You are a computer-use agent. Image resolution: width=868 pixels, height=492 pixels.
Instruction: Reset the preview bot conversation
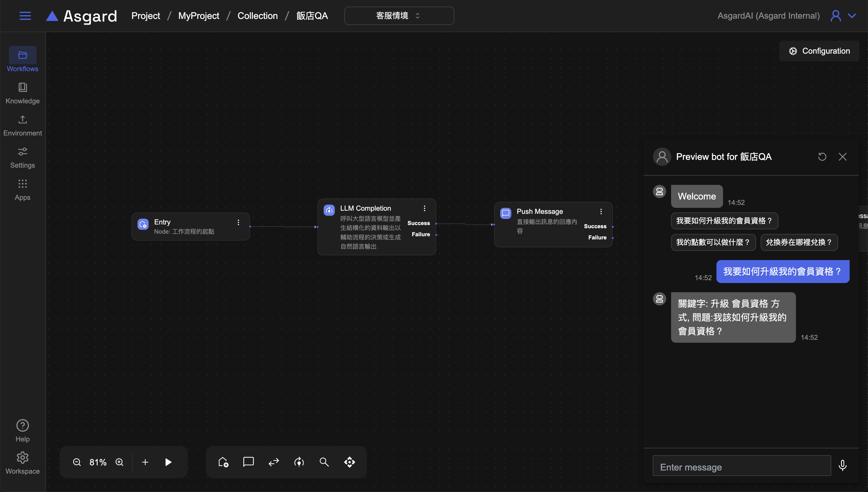[822, 157]
